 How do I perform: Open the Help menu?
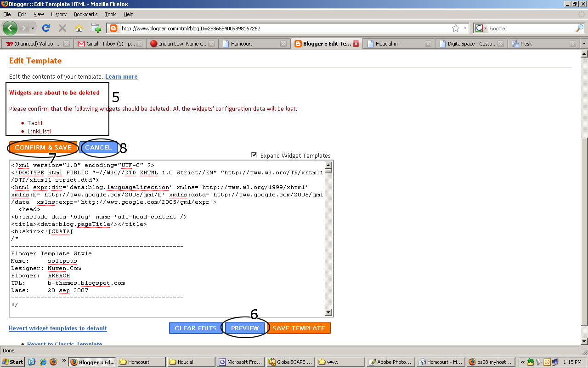click(x=129, y=14)
